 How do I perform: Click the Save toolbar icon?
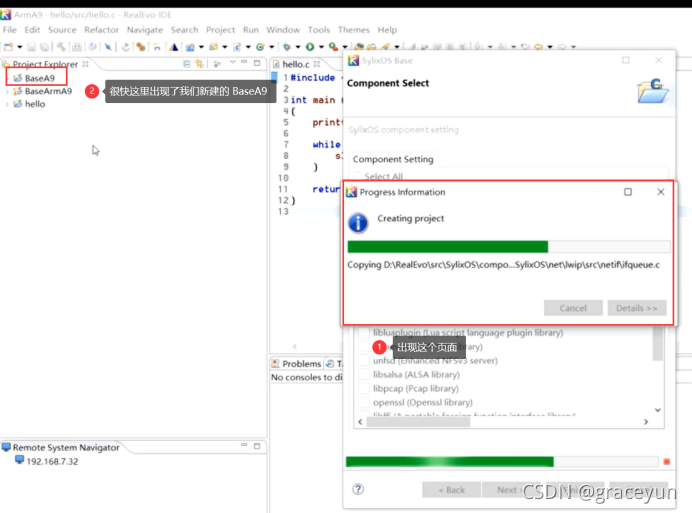tap(31, 46)
